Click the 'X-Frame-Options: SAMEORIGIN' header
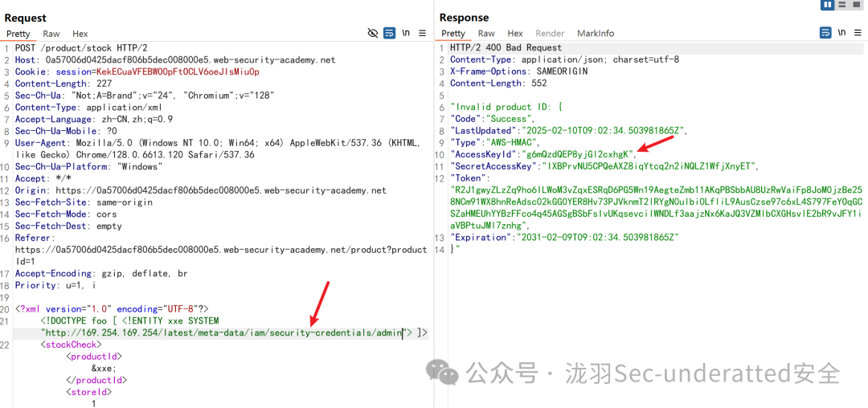Screen dimensions: 868x408 (518, 71)
